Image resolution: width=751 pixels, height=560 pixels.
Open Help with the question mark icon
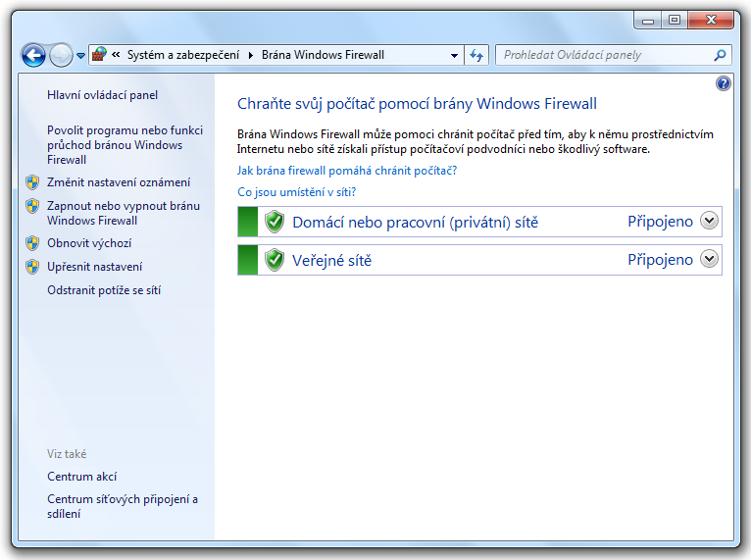pos(724,83)
